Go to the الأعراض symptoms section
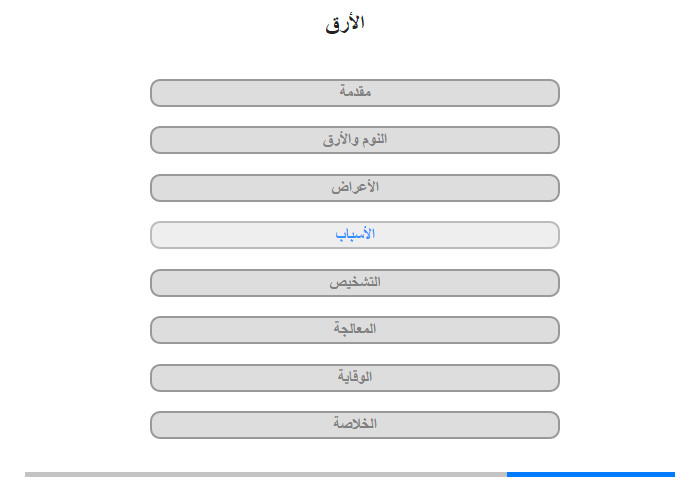700x480 pixels. pyautogui.click(x=355, y=188)
